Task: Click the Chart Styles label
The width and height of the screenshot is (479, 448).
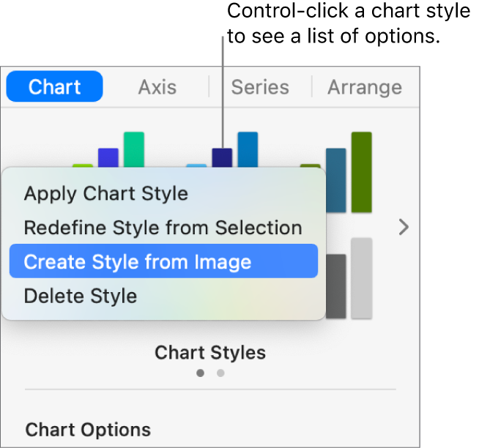Action: point(210,353)
